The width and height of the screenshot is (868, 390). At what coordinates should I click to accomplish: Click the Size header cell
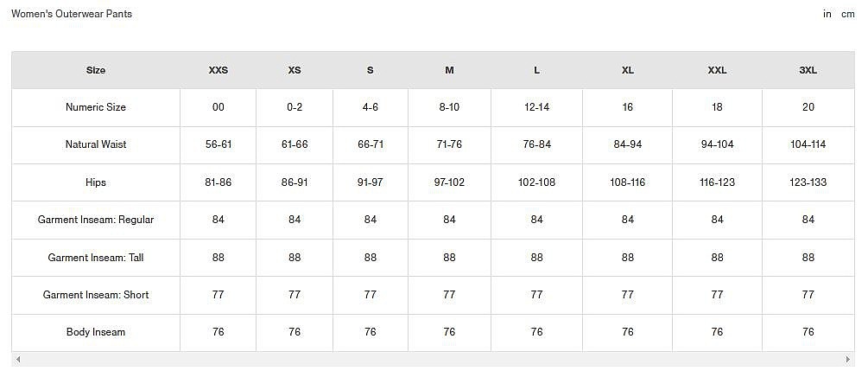point(96,70)
